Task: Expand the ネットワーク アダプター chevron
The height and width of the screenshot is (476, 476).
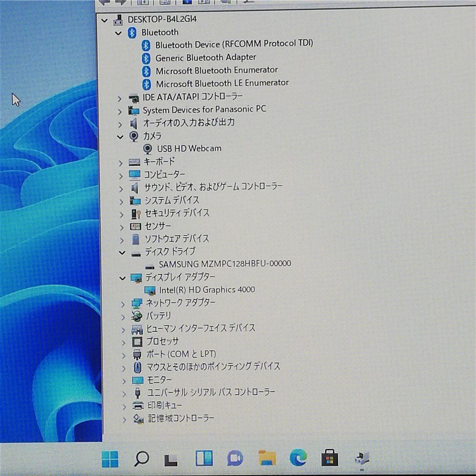Action: click(x=123, y=304)
